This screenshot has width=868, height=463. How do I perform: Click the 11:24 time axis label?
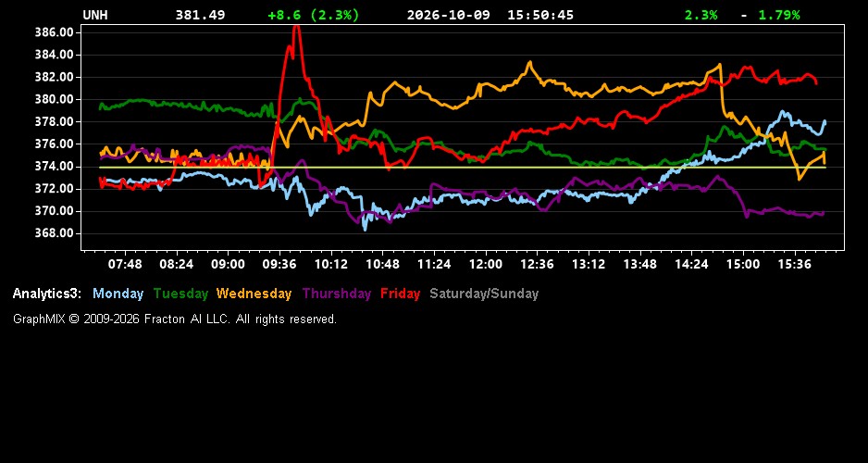coord(434,264)
